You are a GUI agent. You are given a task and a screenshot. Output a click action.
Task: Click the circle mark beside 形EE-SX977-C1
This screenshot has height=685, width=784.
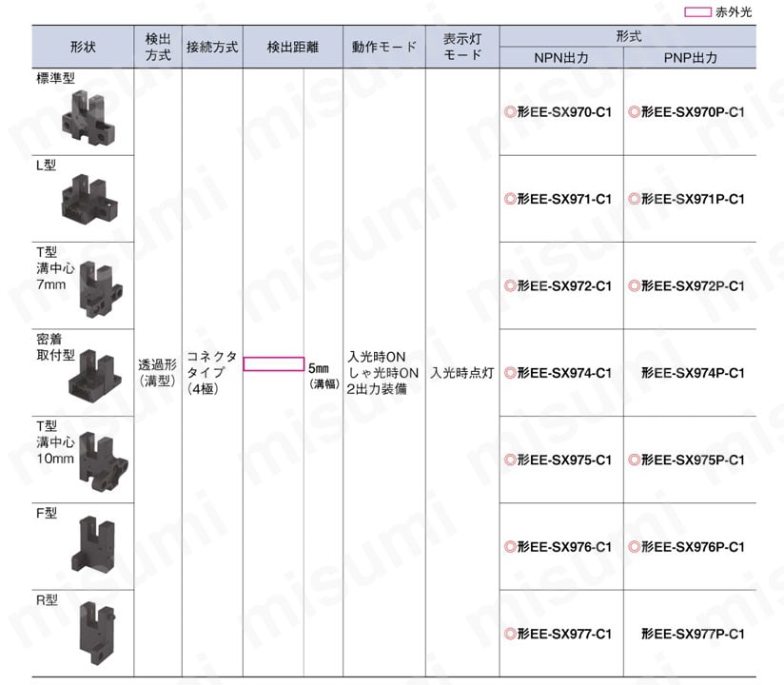510,634
